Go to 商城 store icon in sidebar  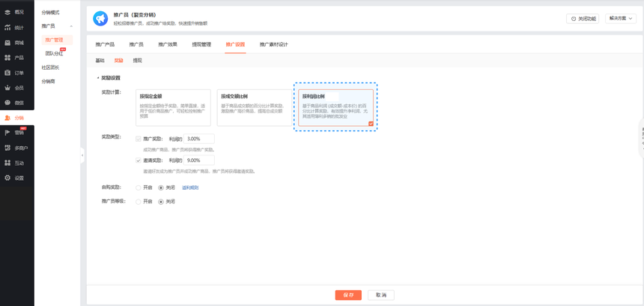point(7,43)
